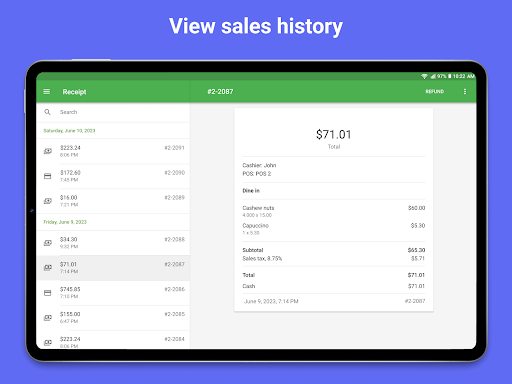This screenshot has height=384, width=512.
Task: Tap the battery status icon
Action: [449, 76]
